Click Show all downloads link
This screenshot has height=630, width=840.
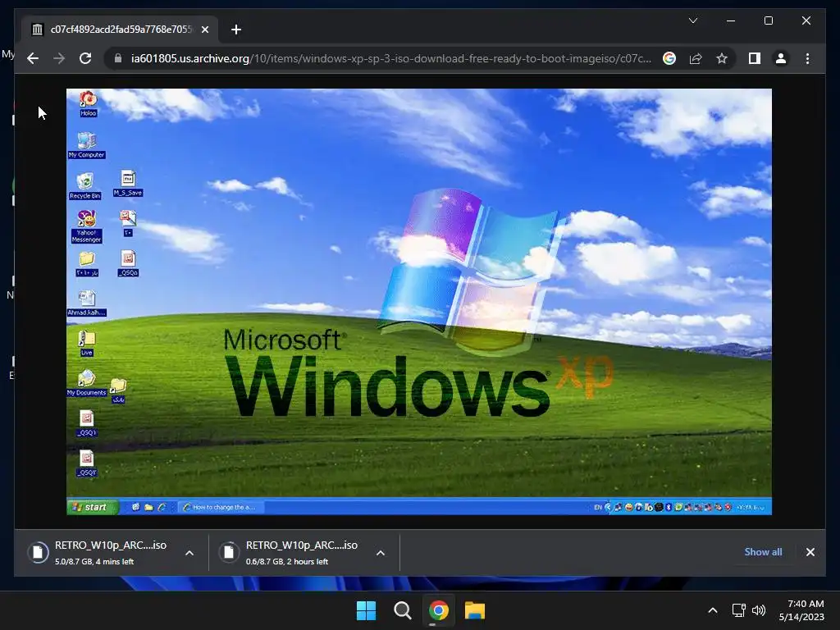pos(763,552)
